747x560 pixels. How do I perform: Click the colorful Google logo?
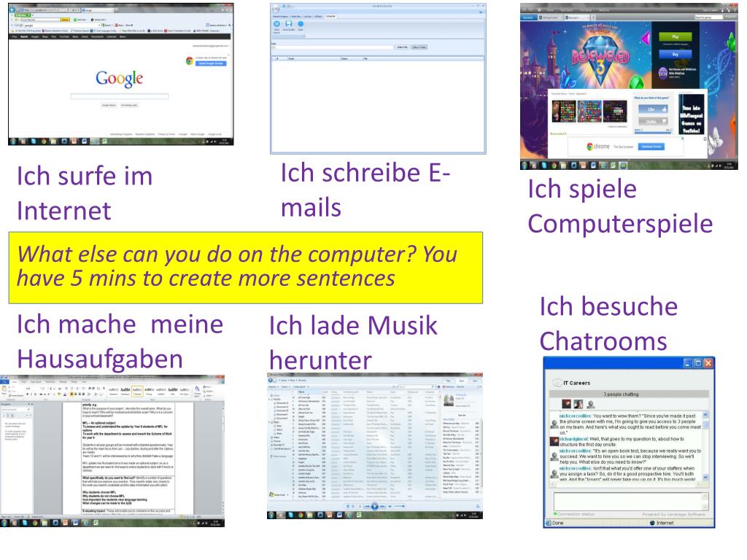pyautogui.click(x=119, y=79)
